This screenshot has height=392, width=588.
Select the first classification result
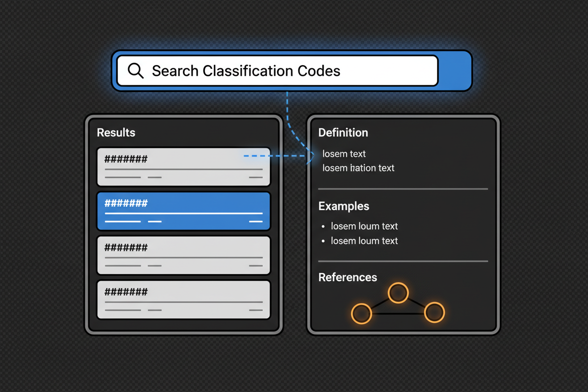(183, 166)
